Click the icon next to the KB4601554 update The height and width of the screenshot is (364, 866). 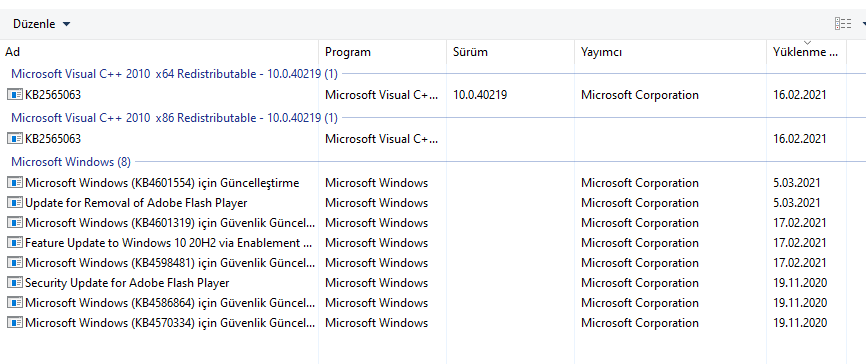[x=15, y=183]
